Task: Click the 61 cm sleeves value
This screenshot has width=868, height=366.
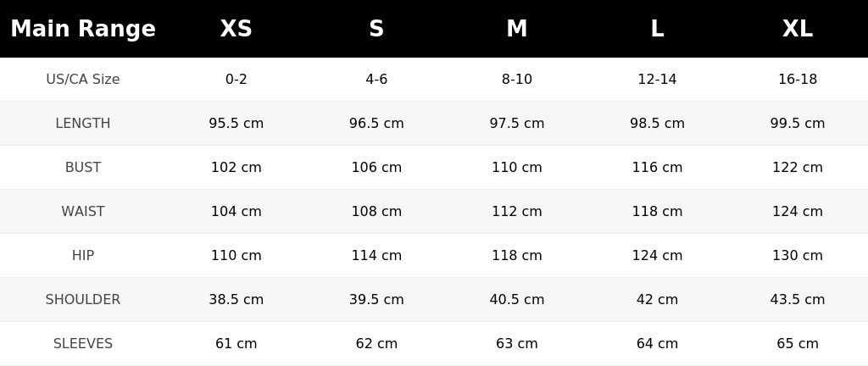Action: (236, 344)
